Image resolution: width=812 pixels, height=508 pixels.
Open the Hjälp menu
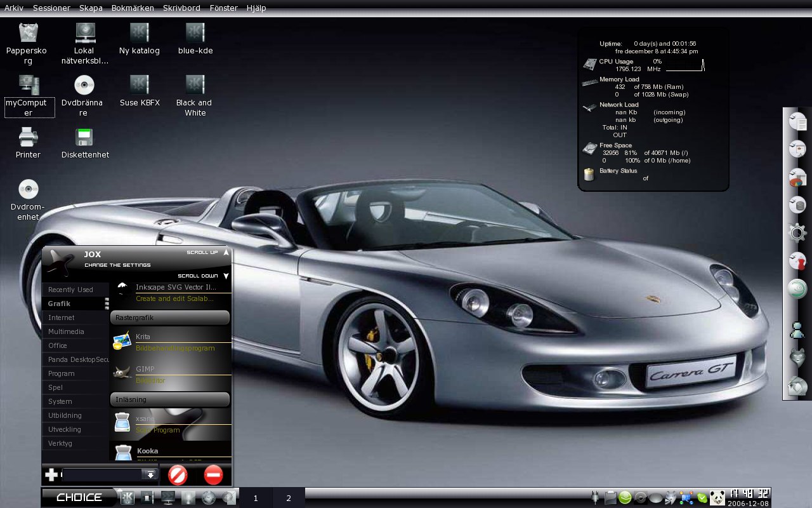click(x=256, y=8)
